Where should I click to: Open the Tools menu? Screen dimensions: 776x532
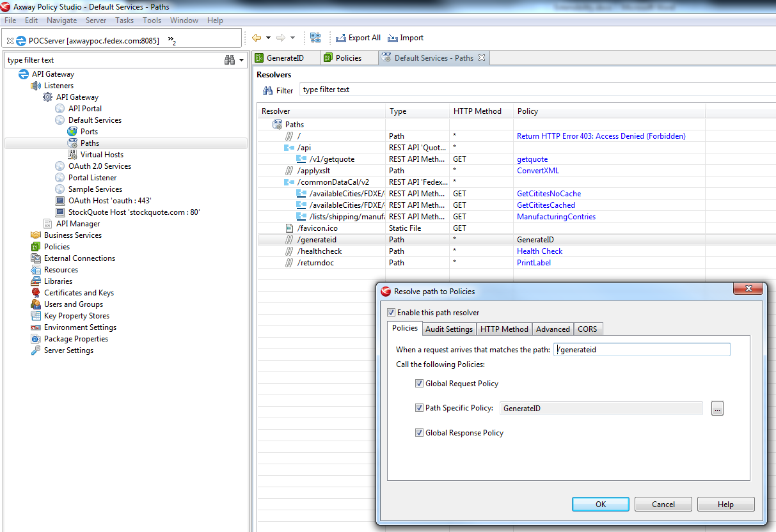(x=152, y=20)
